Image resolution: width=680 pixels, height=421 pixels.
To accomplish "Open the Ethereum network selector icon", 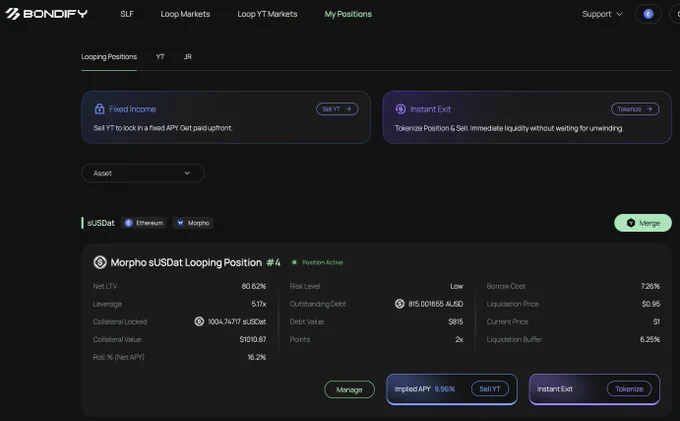I will pos(648,14).
